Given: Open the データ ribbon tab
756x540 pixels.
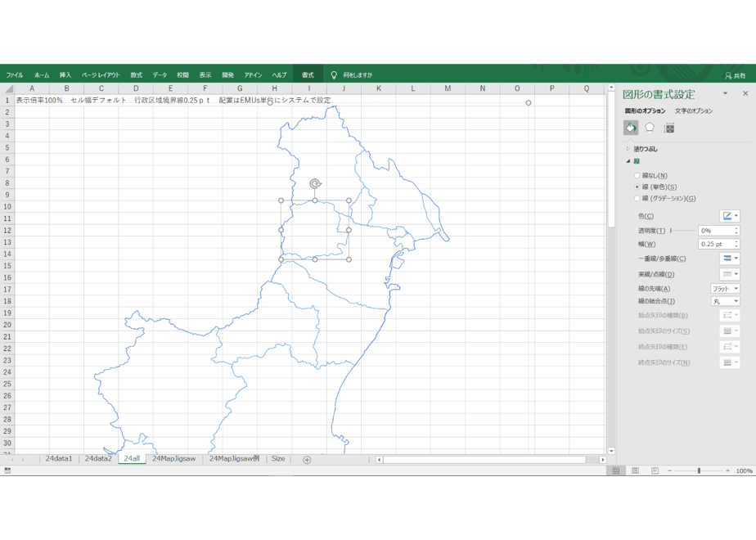Looking at the screenshot, I should tap(160, 75).
